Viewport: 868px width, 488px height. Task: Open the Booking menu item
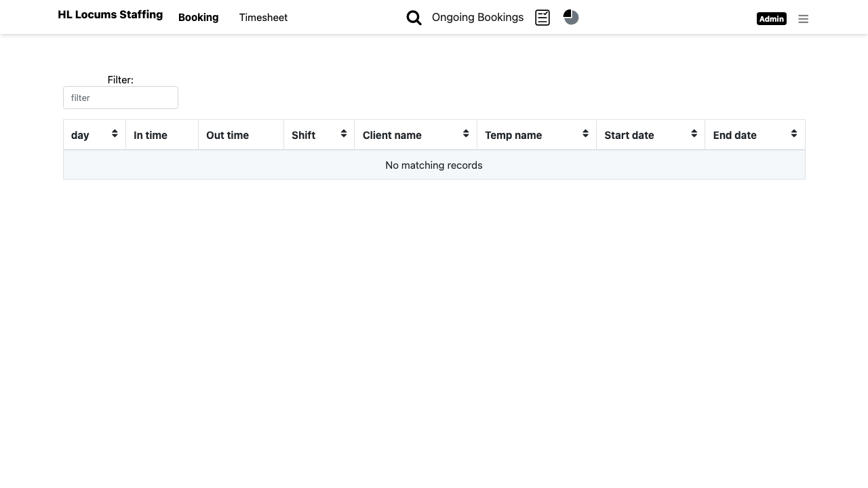pos(198,18)
